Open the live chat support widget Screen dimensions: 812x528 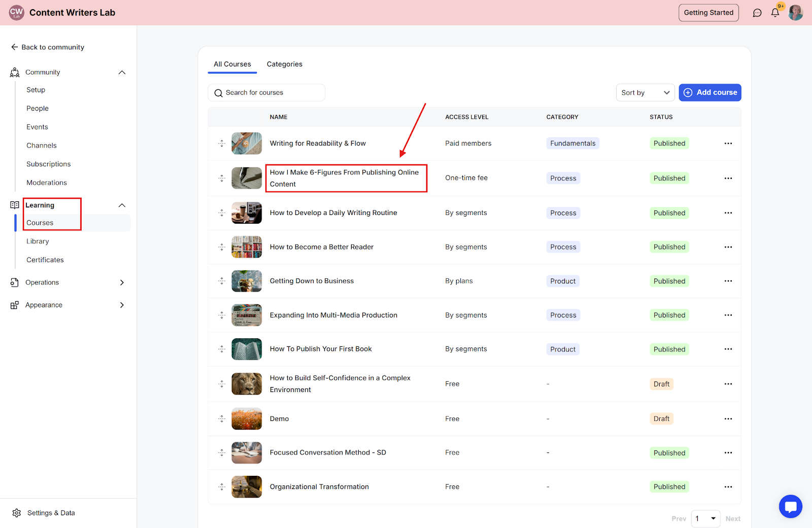(x=790, y=506)
